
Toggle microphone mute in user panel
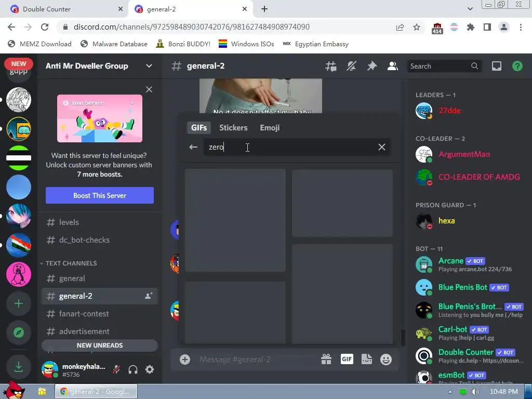tap(116, 369)
